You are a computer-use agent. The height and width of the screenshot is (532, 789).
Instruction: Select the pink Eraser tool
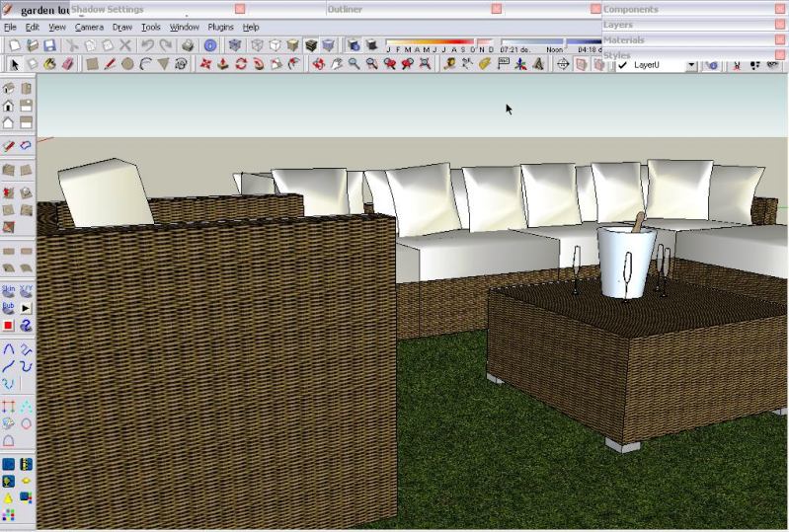pos(67,64)
